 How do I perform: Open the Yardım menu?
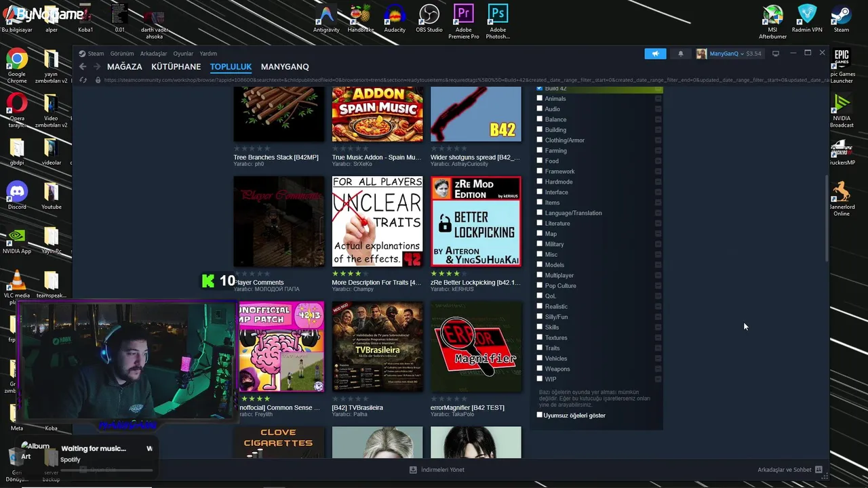[x=208, y=54]
